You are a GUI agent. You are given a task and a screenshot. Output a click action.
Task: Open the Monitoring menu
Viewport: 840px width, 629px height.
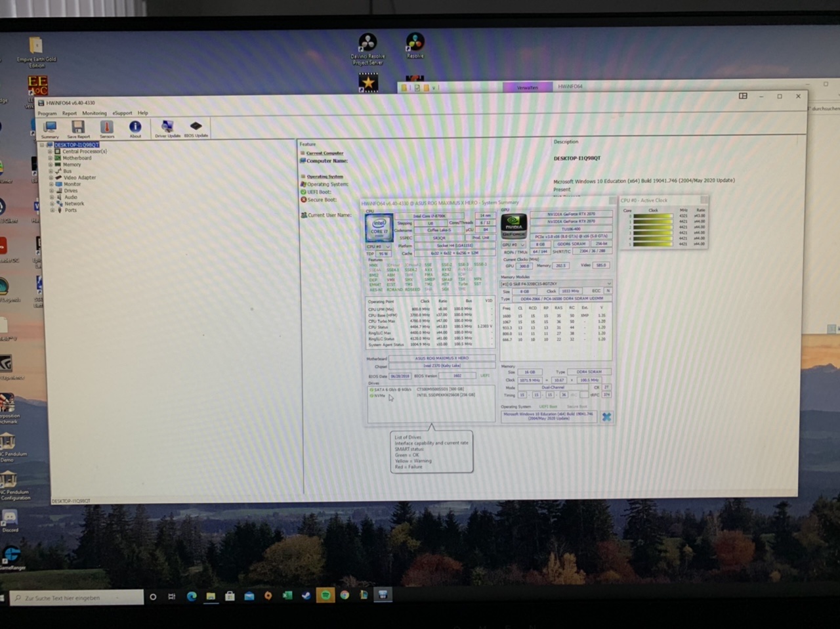coord(94,113)
